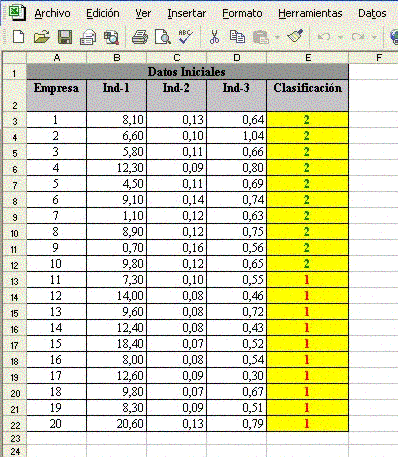Select cell with value 8,10

pyautogui.click(x=116, y=120)
